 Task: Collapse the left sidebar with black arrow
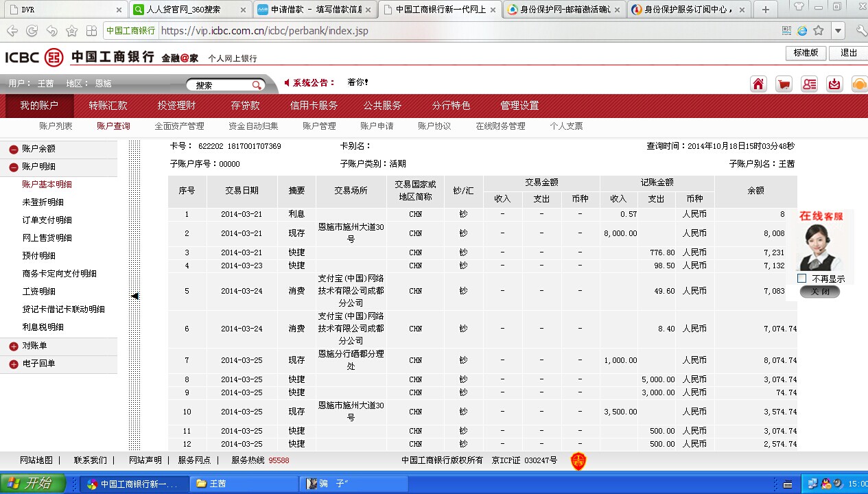[x=134, y=296]
